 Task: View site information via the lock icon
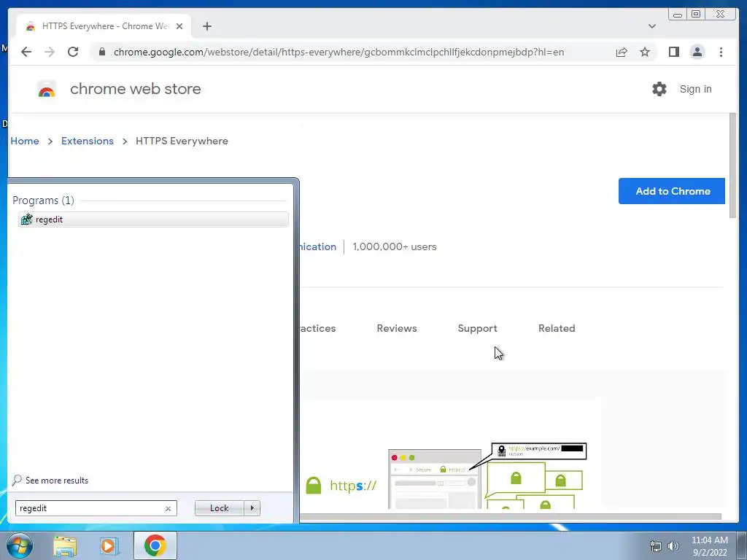102,52
